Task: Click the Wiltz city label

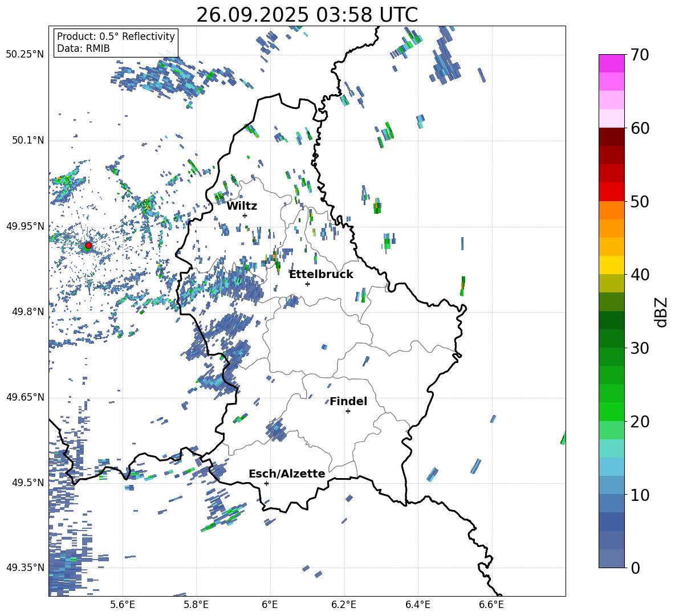Action: (x=242, y=206)
